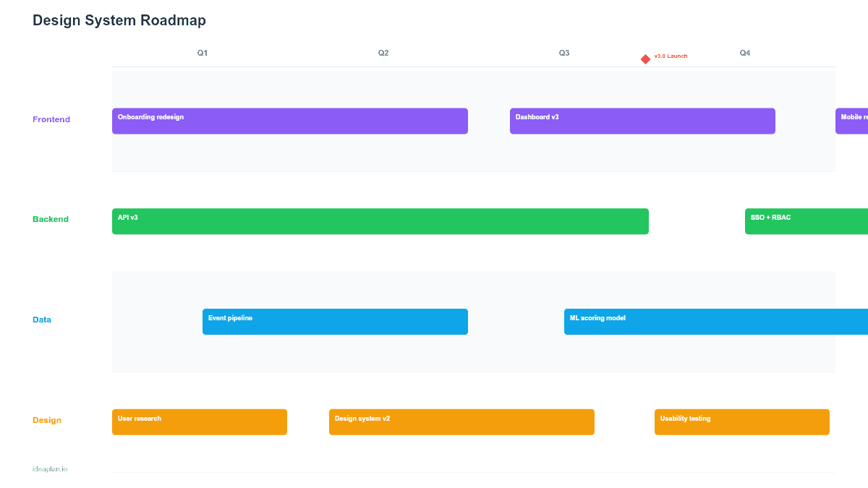868x488 pixels.
Task: Select the Onboarding redesign bar
Action: pyautogui.click(x=289, y=121)
